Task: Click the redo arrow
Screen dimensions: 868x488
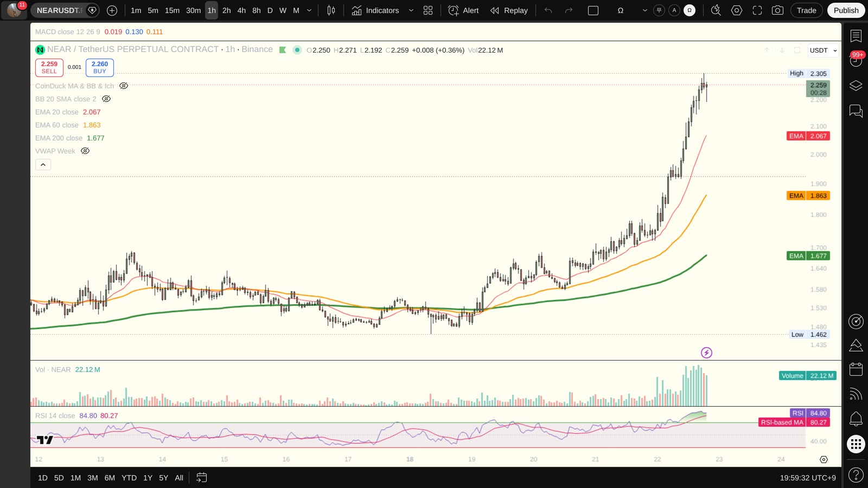Action: (569, 10)
